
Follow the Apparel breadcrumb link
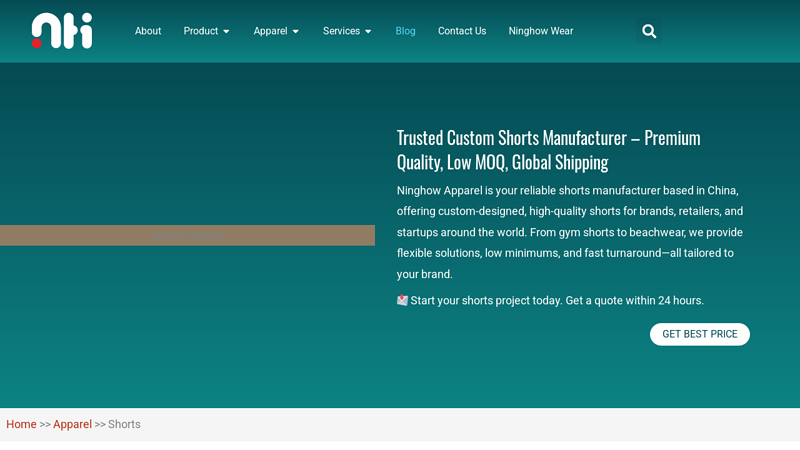[72, 424]
